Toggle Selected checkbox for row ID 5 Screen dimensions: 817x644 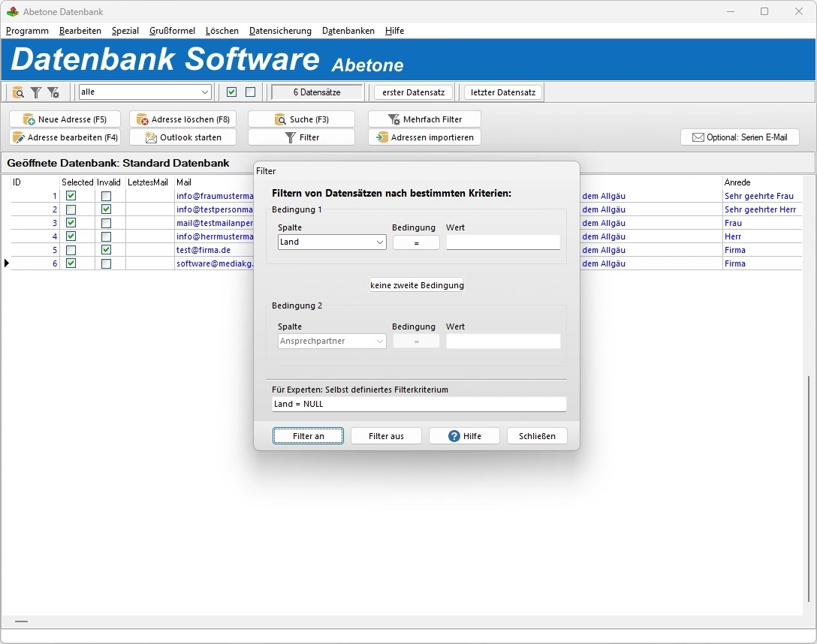(71, 250)
